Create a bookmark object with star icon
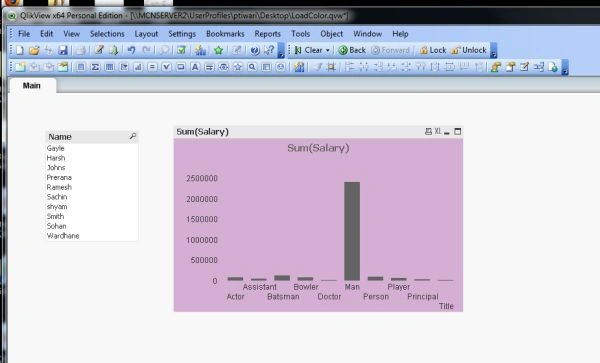 coord(238,67)
